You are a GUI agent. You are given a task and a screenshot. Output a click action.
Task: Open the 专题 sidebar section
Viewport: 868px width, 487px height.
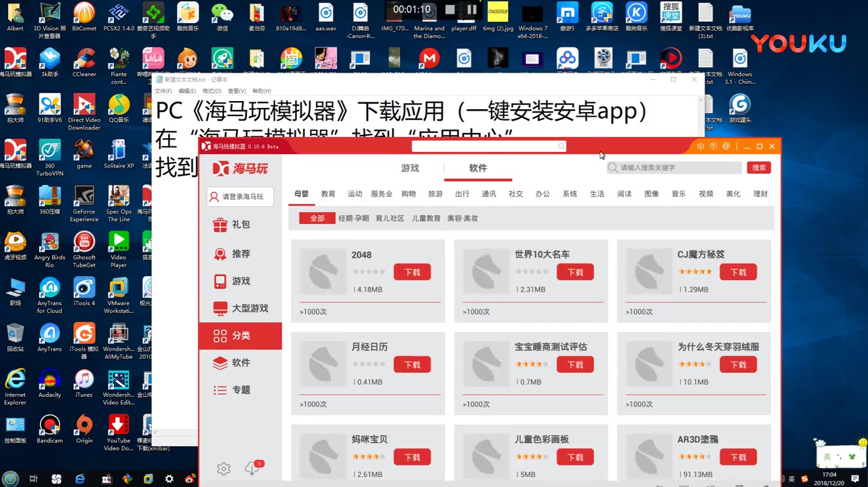click(240, 390)
